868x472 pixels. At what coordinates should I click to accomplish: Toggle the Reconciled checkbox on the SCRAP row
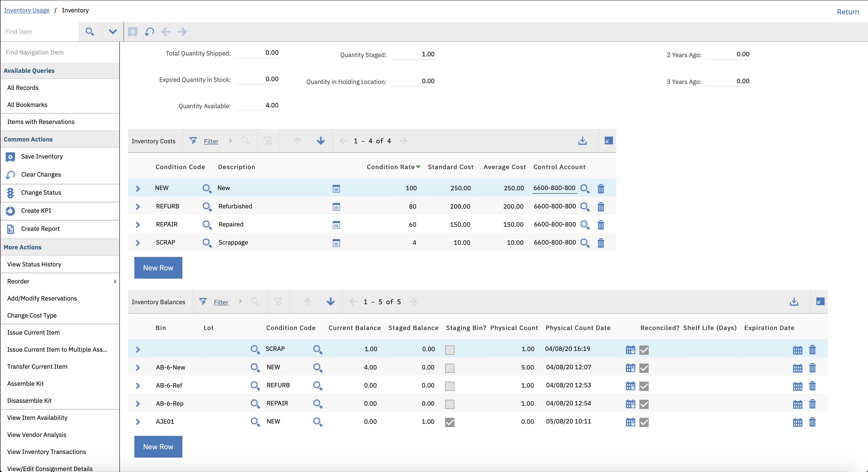(x=644, y=350)
